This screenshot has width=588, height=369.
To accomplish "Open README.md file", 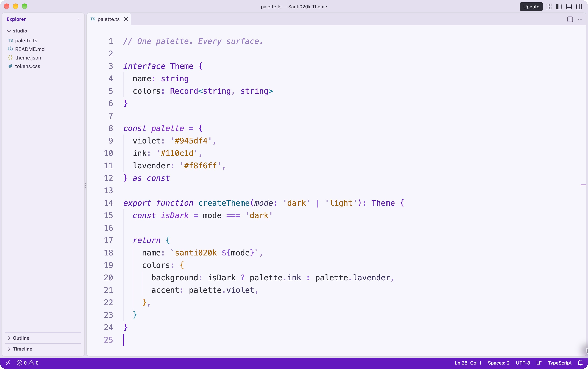I will 43,49.
